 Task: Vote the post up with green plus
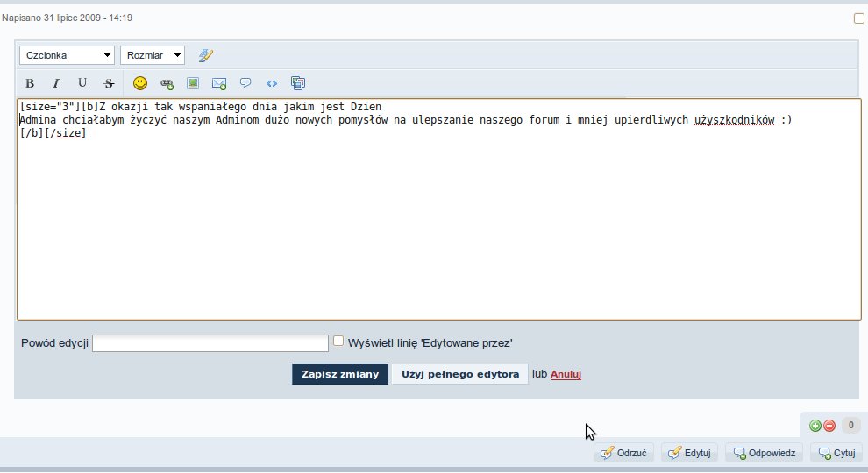coord(815,426)
